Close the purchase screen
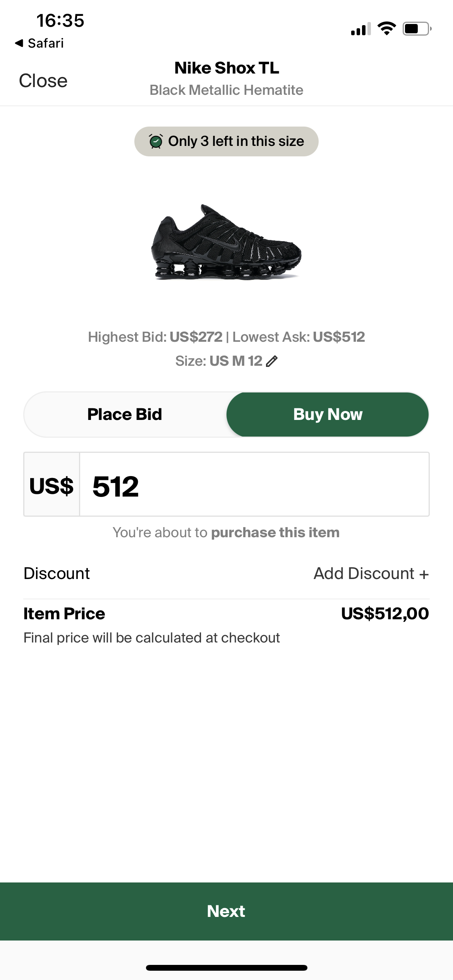 point(43,81)
